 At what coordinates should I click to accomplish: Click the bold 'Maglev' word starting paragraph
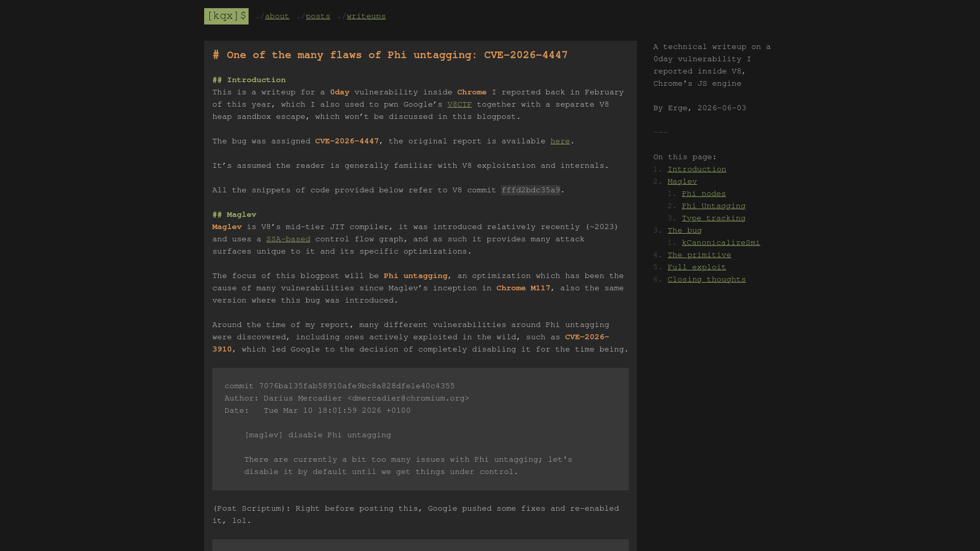[227, 227]
